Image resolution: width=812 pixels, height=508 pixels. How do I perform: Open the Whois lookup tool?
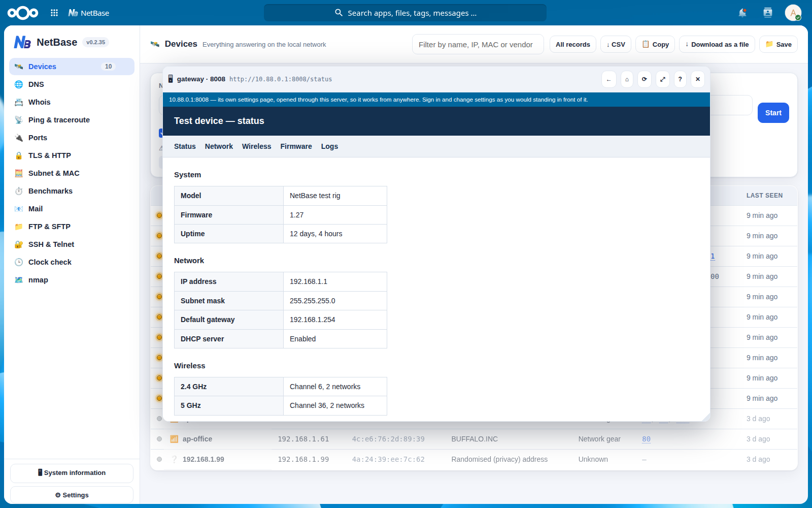point(72,102)
